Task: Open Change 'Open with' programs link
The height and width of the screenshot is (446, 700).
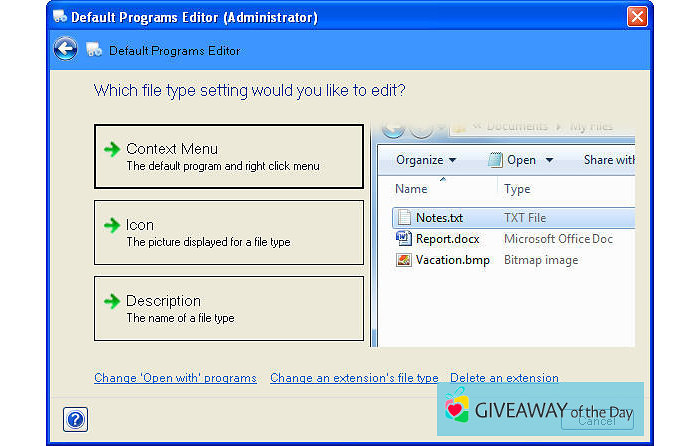Action: [x=175, y=378]
